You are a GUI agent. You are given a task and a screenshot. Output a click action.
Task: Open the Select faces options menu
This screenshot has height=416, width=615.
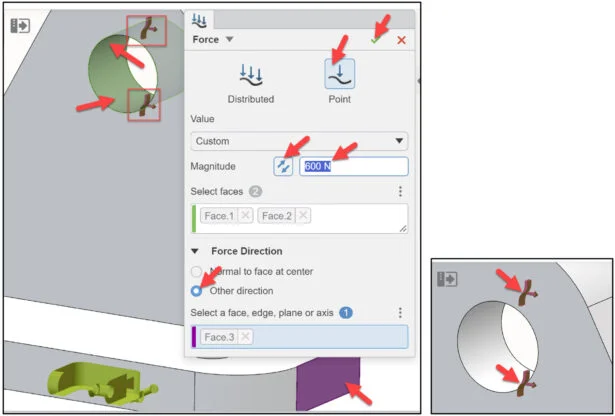pos(400,191)
